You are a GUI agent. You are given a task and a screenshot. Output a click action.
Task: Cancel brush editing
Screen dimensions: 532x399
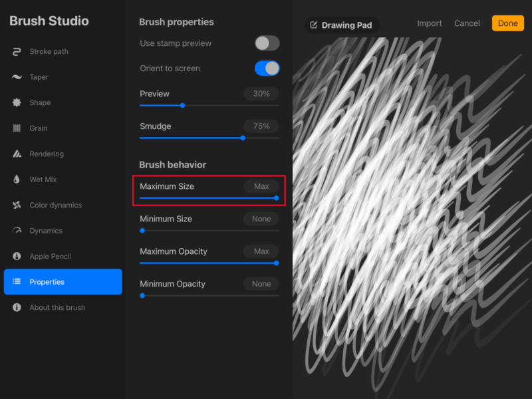[x=467, y=23]
